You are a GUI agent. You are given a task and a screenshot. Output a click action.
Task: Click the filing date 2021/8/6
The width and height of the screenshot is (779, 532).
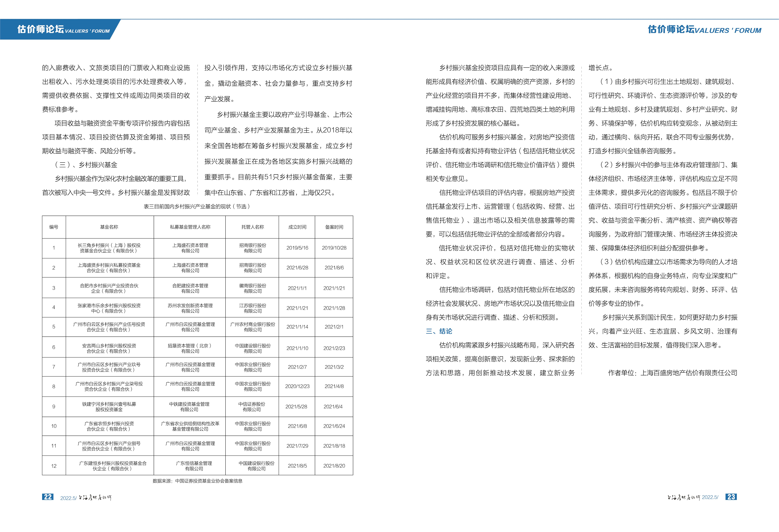[x=334, y=268]
